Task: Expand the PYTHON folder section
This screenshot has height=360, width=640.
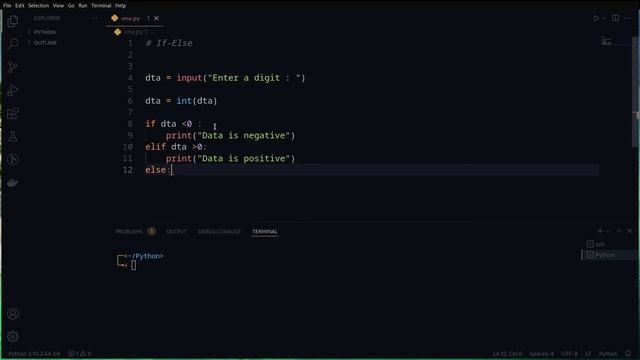Action: click(44, 32)
